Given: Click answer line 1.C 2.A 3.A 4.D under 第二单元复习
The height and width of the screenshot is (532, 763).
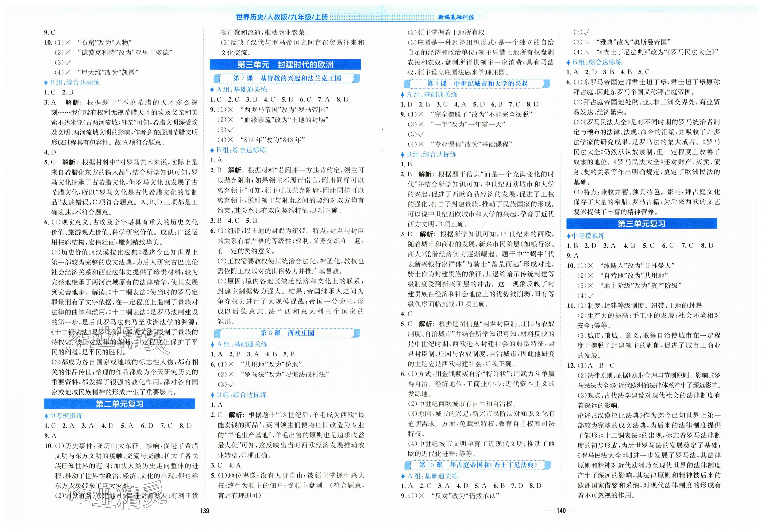Looking at the screenshot, I should [x=118, y=426].
